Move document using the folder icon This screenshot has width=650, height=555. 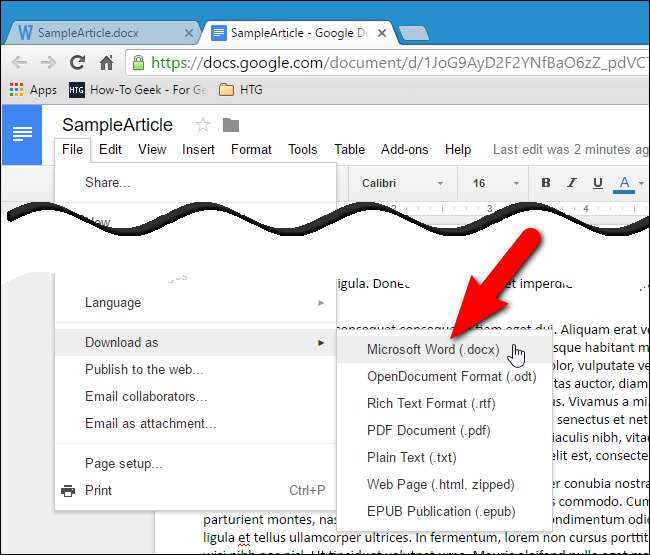231,125
